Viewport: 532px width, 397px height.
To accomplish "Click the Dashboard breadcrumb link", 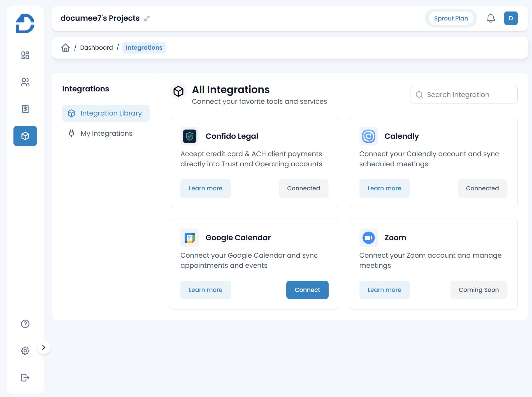I will [x=96, y=48].
